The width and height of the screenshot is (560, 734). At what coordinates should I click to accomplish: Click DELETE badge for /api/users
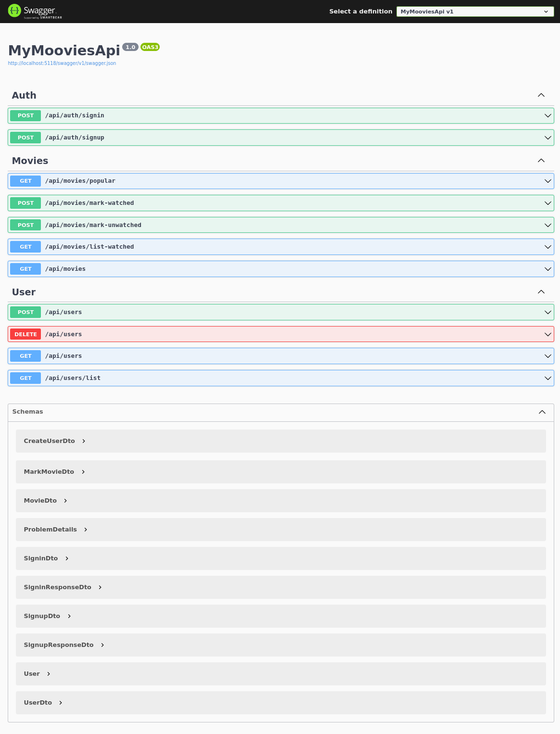(x=25, y=334)
